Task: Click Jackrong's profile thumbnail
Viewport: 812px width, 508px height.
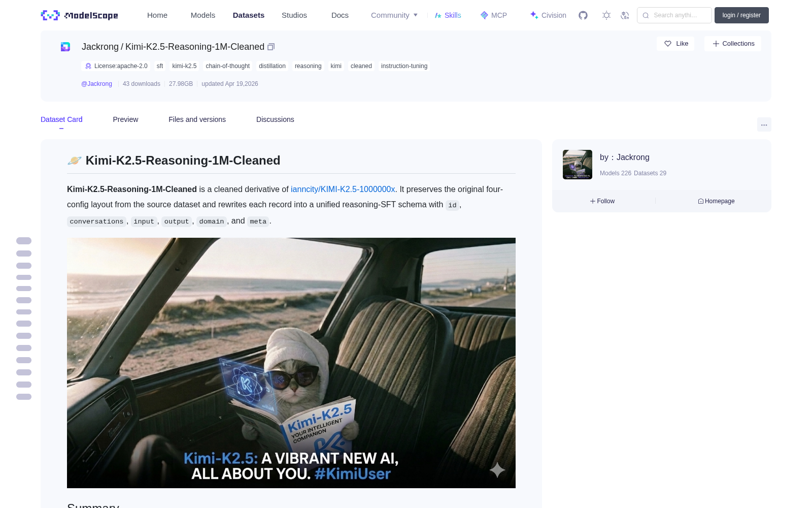Action: point(578,165)
